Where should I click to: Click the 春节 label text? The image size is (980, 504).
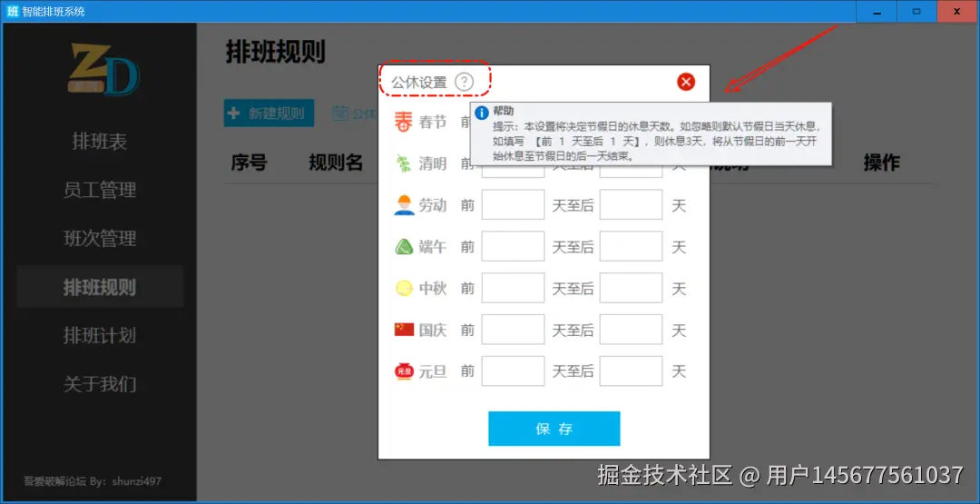pyautogui.click(x=433, y=122)
